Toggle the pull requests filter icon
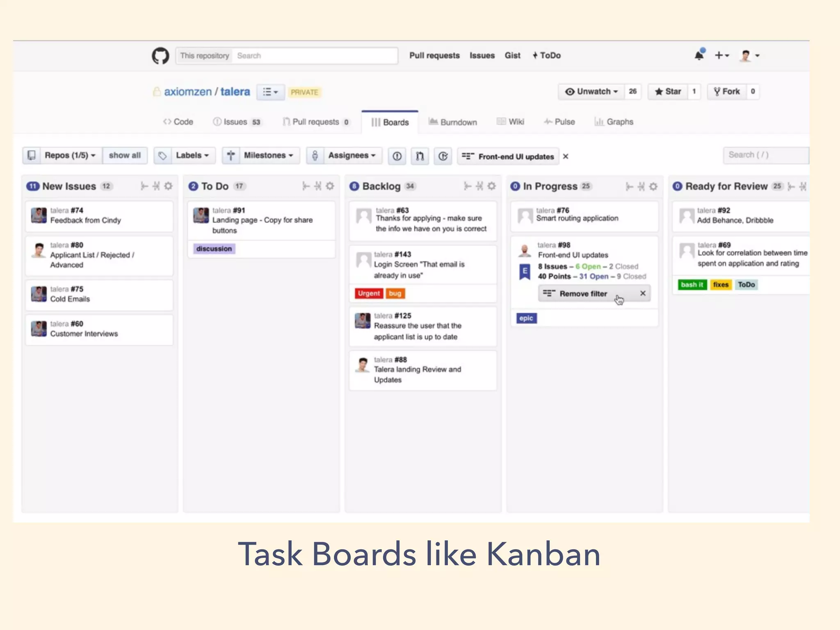 [420, 156]
